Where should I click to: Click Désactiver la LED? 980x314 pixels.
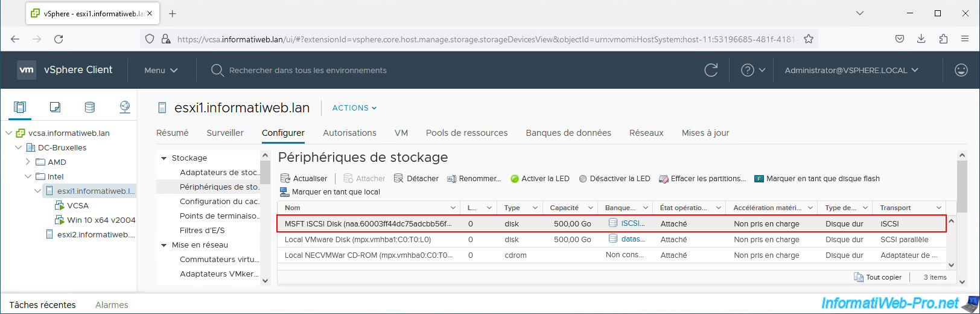614,179
